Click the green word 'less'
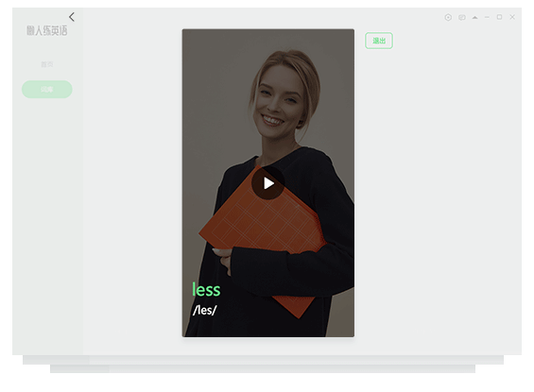This screenshot has width=534, height=392. [206, 290]
